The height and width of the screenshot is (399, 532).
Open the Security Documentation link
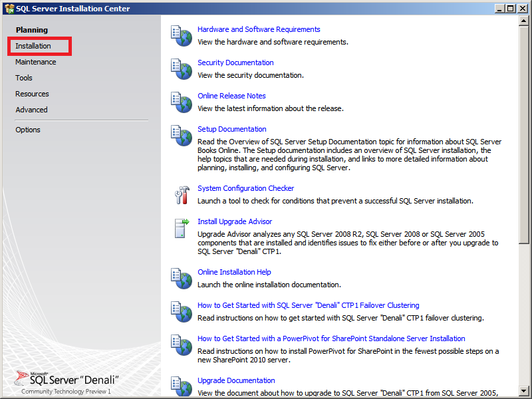tap(235, 63)
